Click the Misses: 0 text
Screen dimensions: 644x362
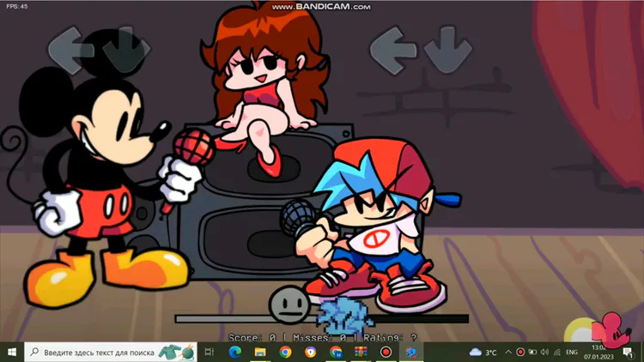320,338
